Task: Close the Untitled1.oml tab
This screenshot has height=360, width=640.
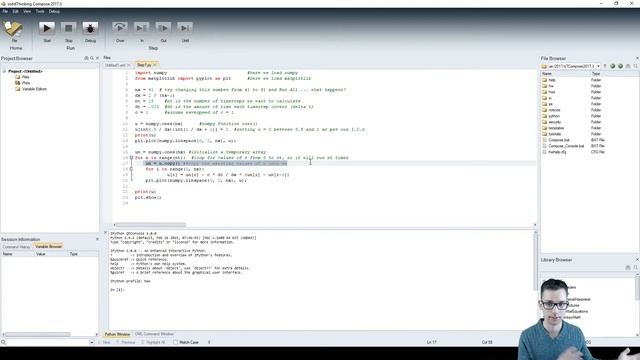Action: tap(129, 65)
